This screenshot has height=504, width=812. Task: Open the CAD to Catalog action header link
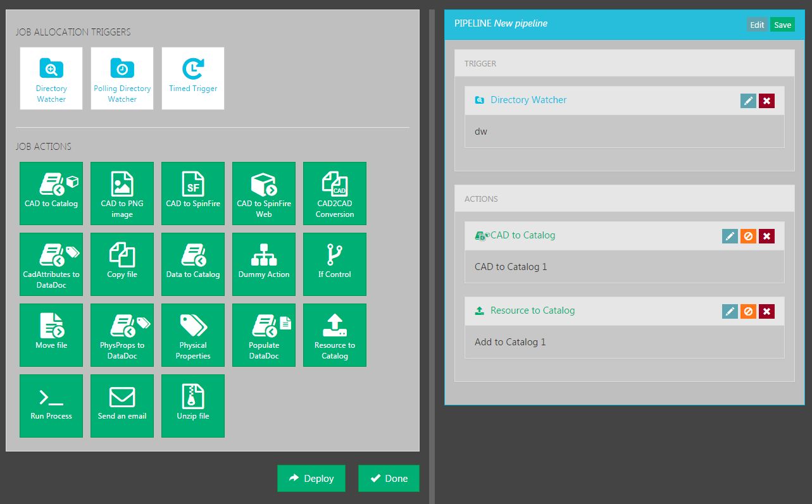(523, 235)
